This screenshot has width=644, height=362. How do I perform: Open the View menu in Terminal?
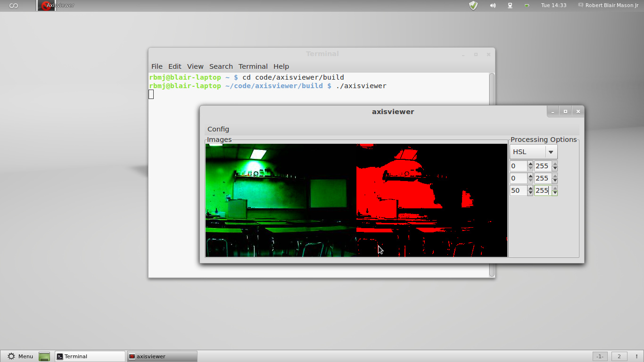(195, 66)
